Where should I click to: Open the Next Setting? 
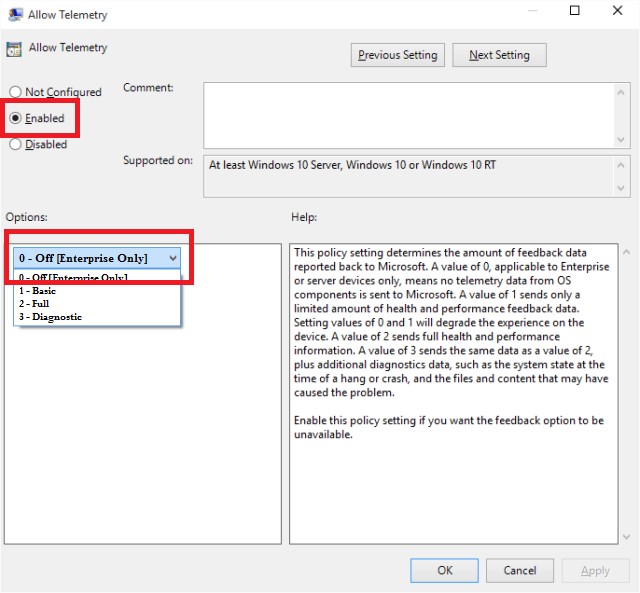499,55
